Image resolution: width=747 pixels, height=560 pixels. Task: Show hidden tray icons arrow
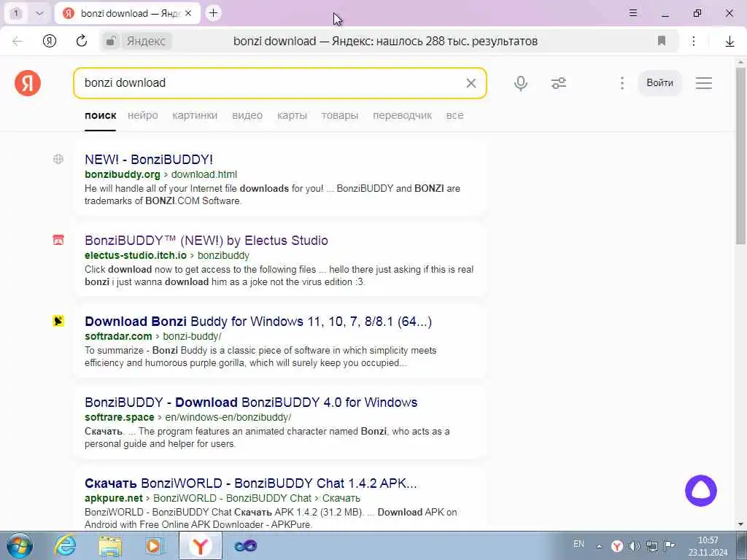(x=599, y=546)
